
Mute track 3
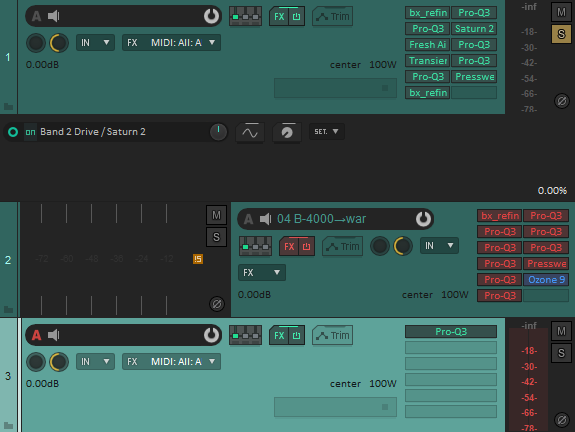point(561,331)
